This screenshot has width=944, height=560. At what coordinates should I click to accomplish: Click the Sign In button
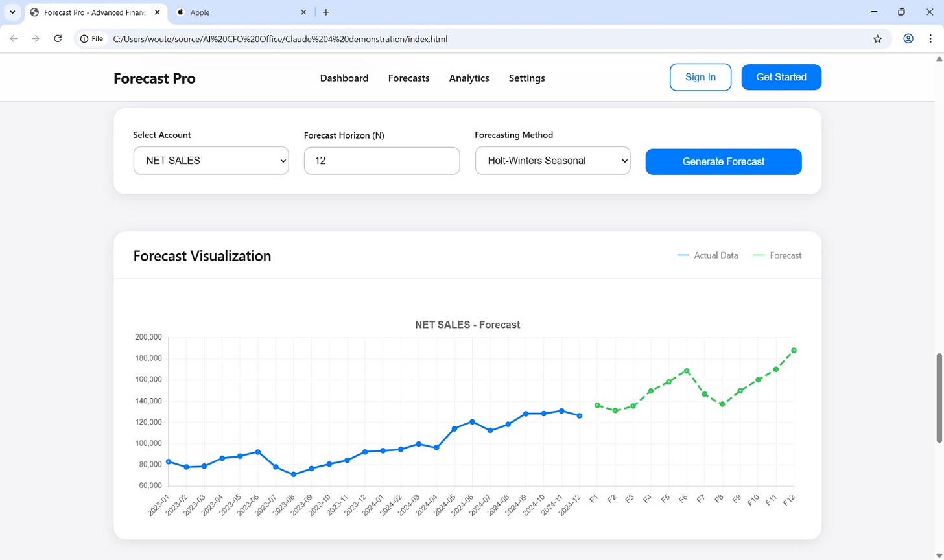tap(701, 77)
